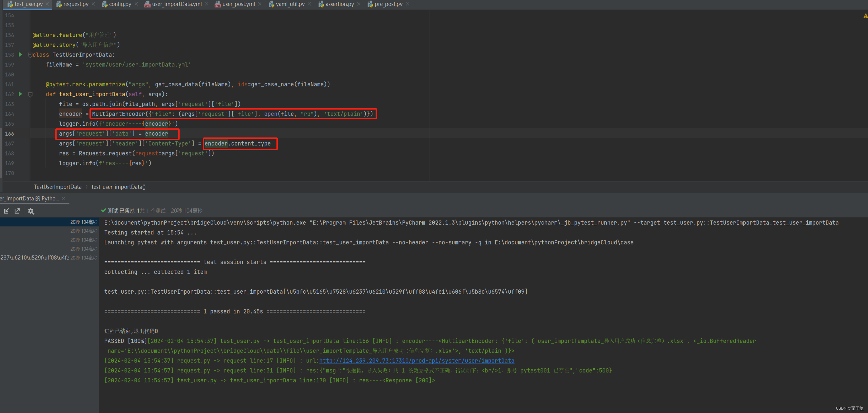Screen dimensions: 868x413
Task: Open the test runner settings gear
Action: coord(31,211)
